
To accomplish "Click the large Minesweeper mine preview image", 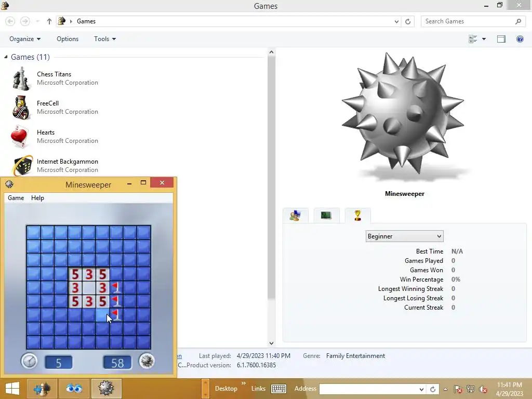I will point(403,114).
